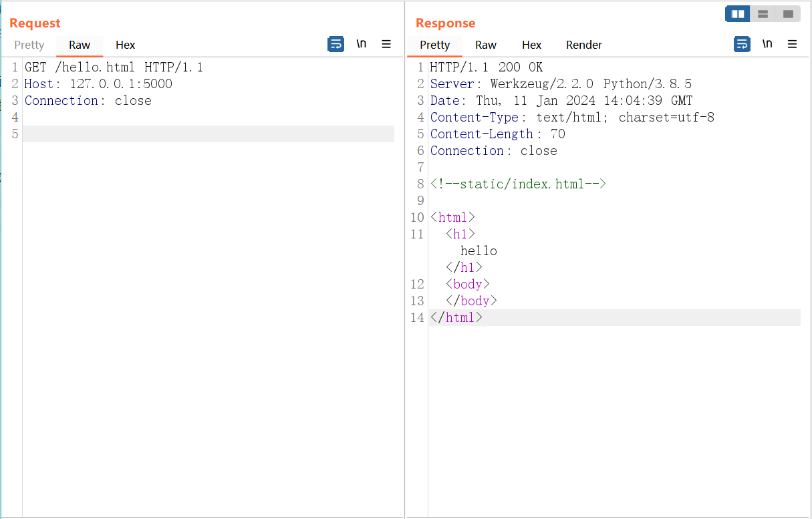Open the Response Render tab

click(584, 45)
